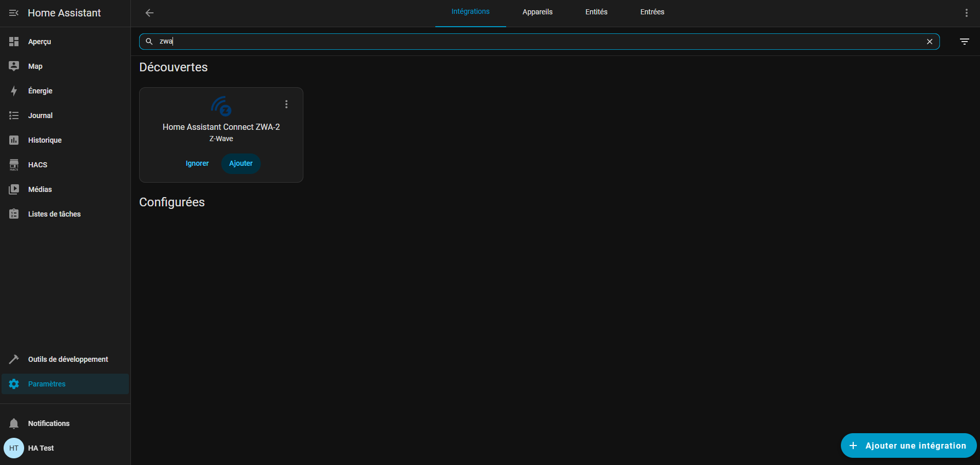
Task: Switch to the Entités tab
Action: pos(597,12)
